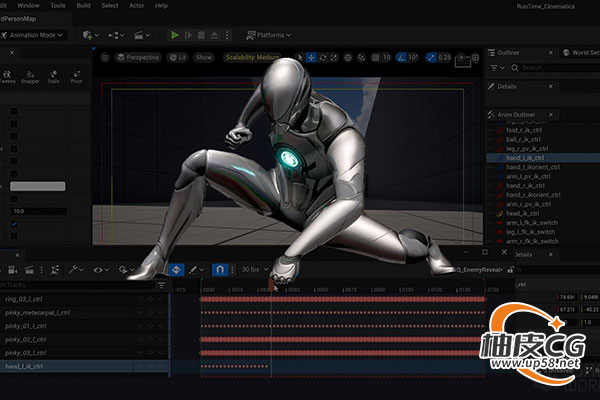
Task: Open the Tools menu
Action: tap(58, 5)
